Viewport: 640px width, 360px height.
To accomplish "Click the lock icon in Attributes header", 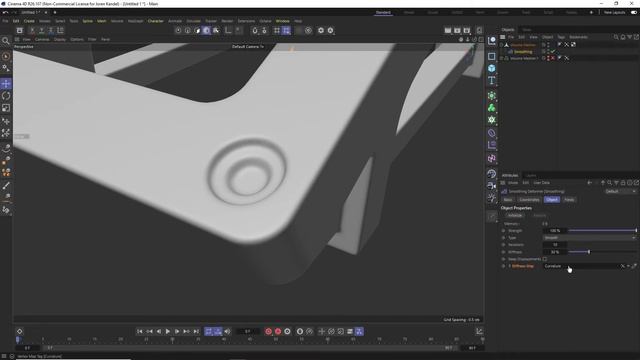I will [x=623, y=183].
